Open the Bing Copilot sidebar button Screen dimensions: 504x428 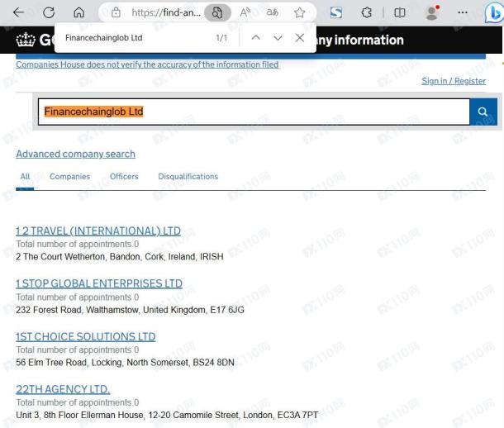tap(494, 13)
